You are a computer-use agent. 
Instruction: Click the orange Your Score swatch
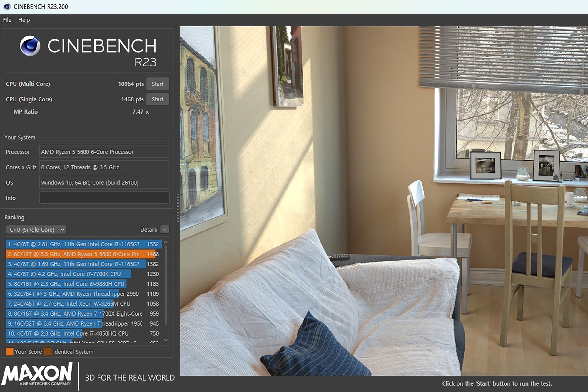click(x=9, y=352)
